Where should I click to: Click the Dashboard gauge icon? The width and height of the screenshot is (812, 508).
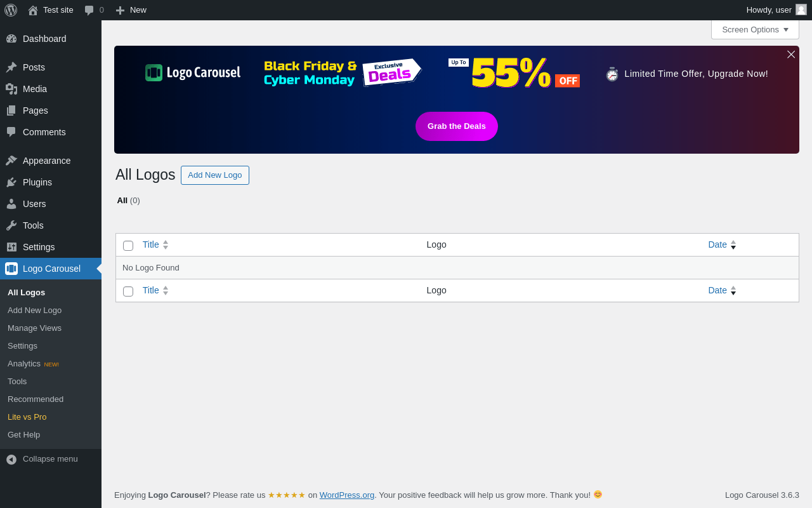[11, 39]
